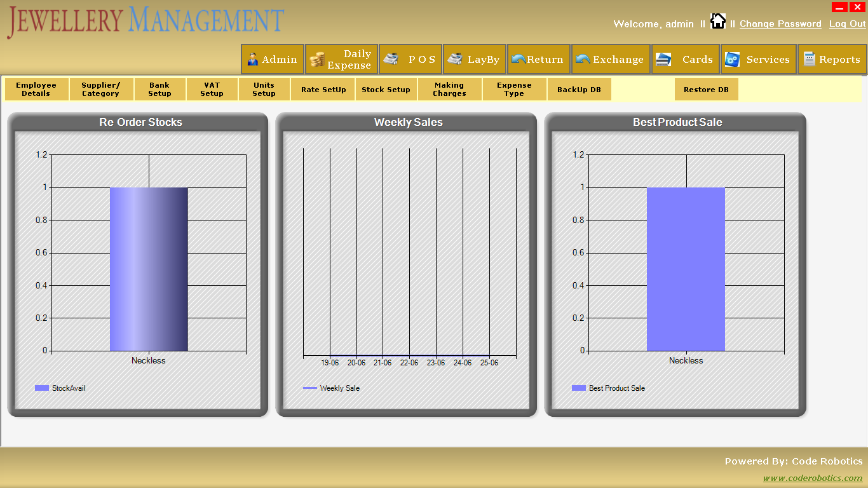Open the Return menu
The image size is (868, 488).
(x=539, y=59)
